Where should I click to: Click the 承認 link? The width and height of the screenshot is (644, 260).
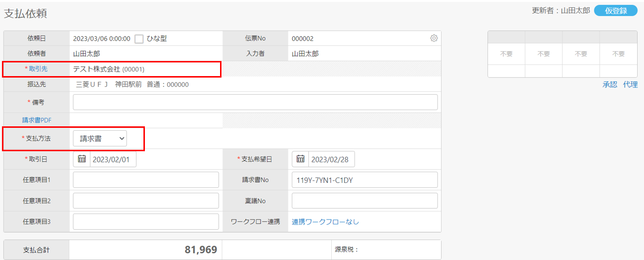[x=610, y=84]
